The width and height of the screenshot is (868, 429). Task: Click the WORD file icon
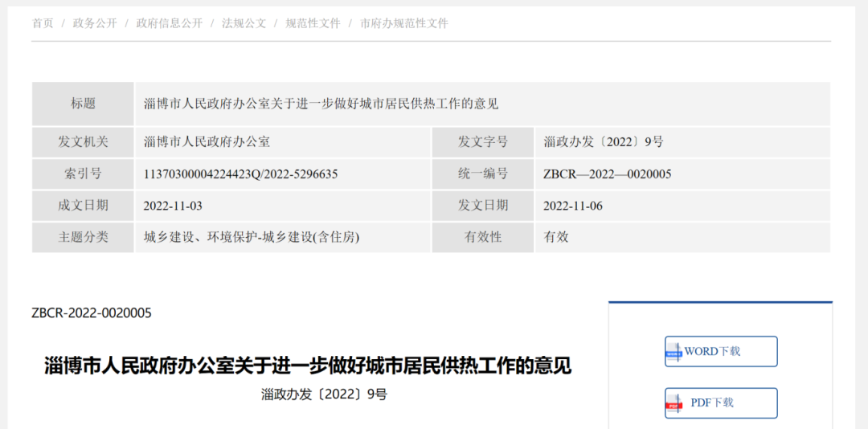(x=674, y=352)
